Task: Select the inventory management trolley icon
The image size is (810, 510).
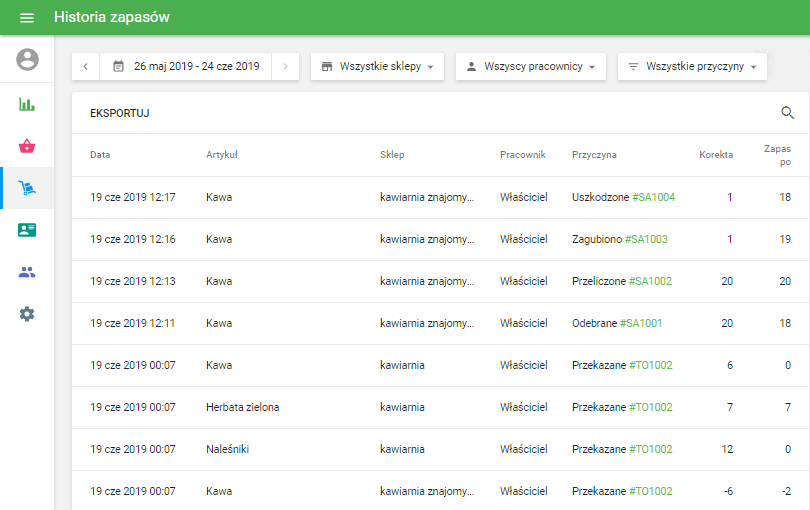Action: click(27, 188)
